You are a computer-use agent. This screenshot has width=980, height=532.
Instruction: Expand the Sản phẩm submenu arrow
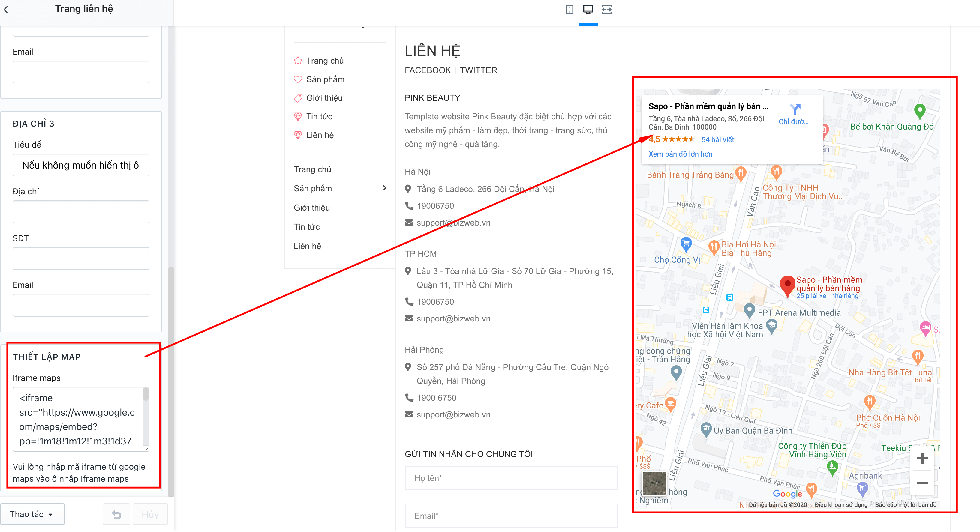[x=384, y=188]
